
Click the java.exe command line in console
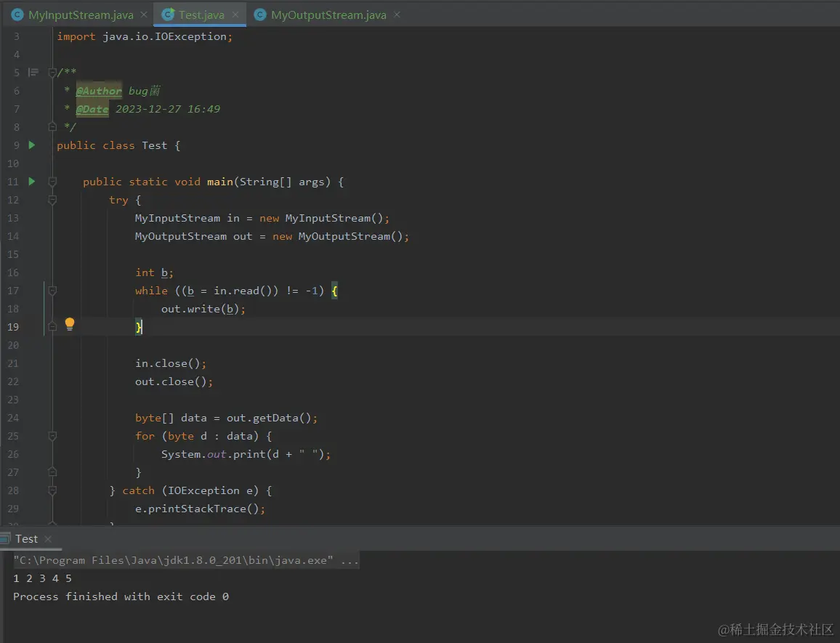point(186,560)
